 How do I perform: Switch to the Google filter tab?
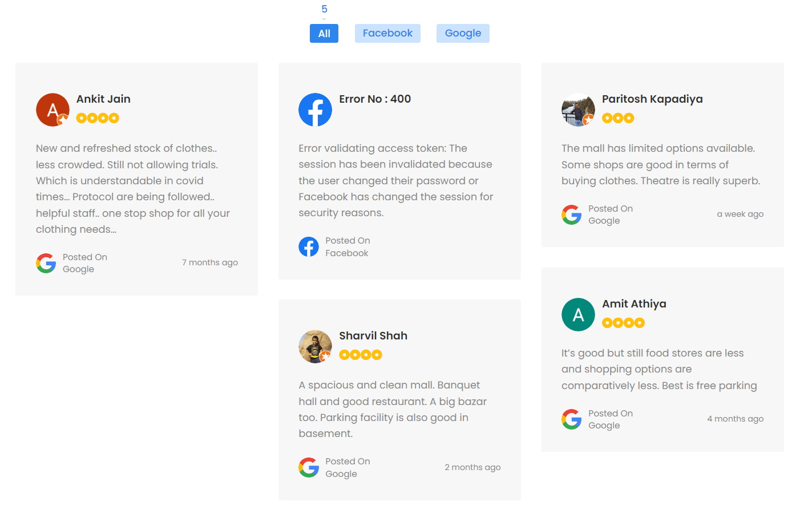(x=463, y=33)
